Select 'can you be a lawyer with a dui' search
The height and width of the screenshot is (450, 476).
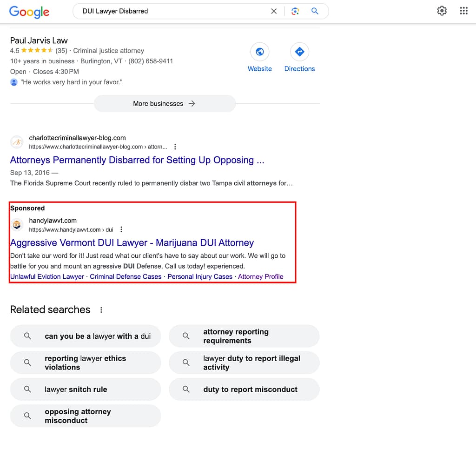[86, 336]
